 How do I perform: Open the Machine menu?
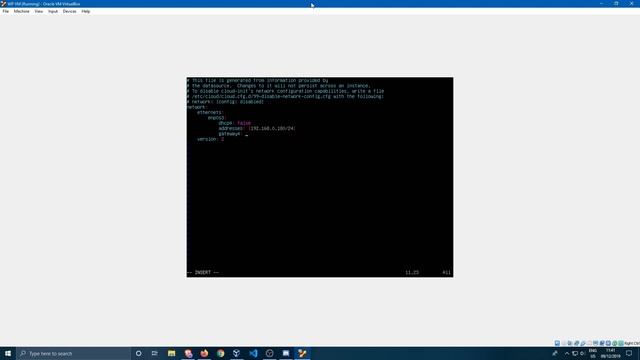click(21, 11)
